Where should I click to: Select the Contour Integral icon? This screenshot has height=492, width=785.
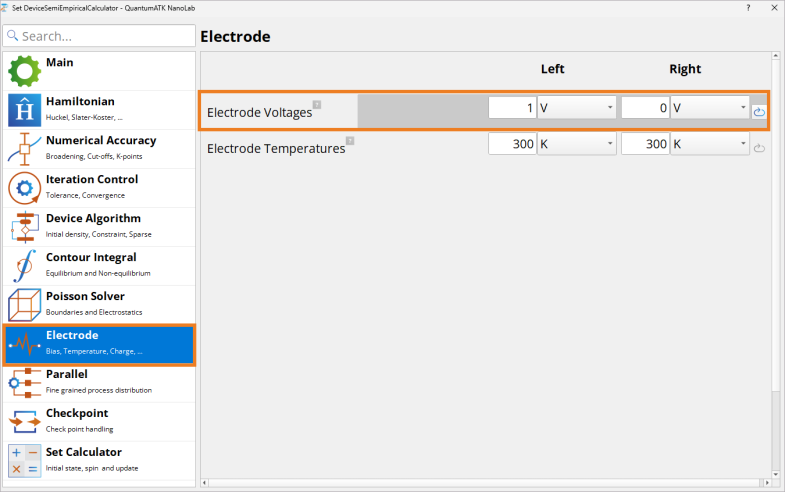point(24,266)
